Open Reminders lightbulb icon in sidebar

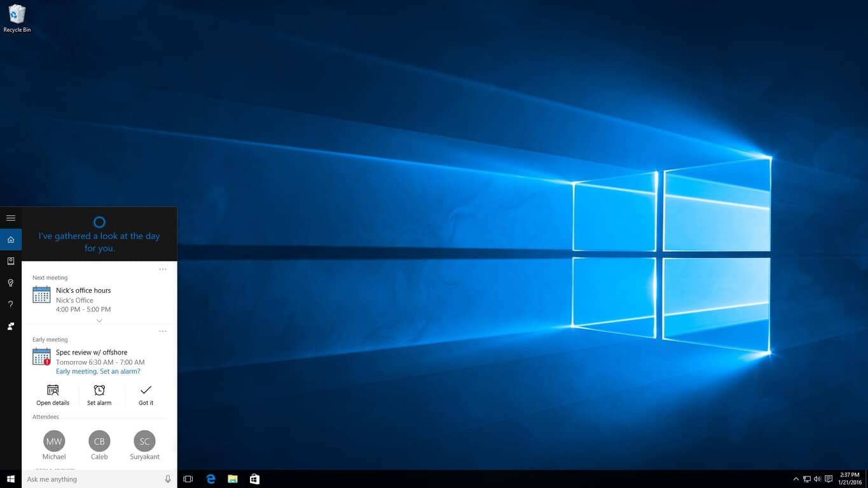(x=11, y=283)
